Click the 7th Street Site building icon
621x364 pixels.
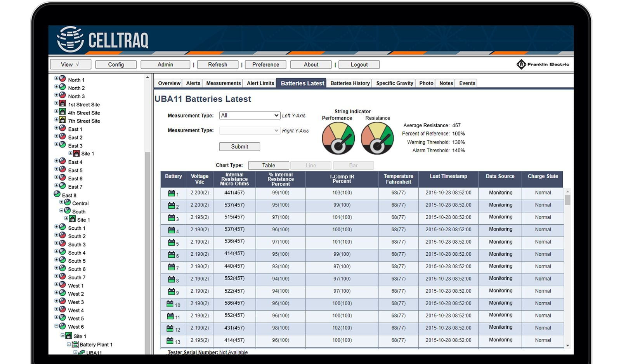coord(62,120)
